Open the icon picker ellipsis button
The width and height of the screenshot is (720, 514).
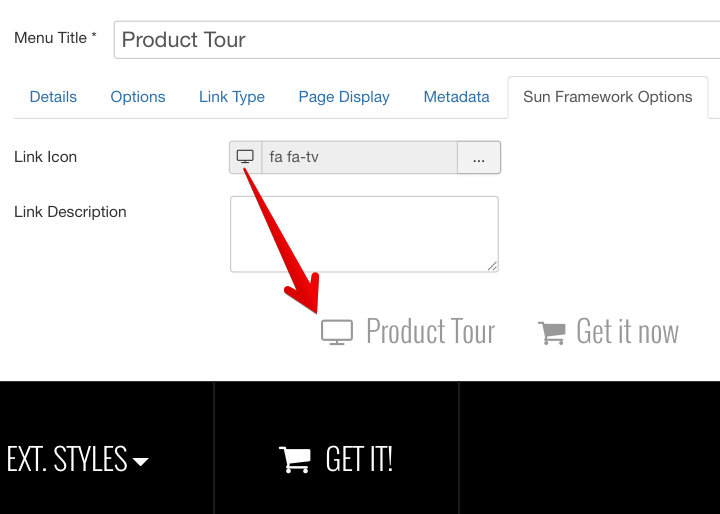pyautogui.click(x=479, y=157)
